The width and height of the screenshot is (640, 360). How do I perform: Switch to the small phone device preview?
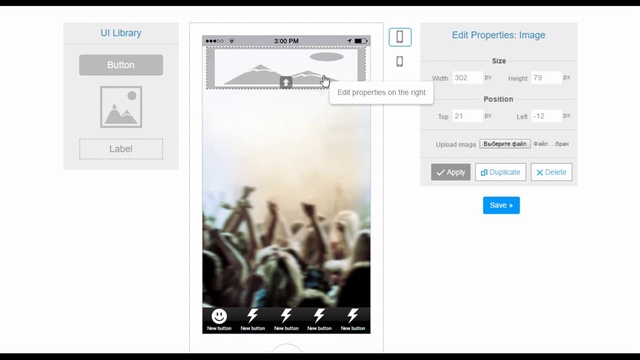(400, 61)
